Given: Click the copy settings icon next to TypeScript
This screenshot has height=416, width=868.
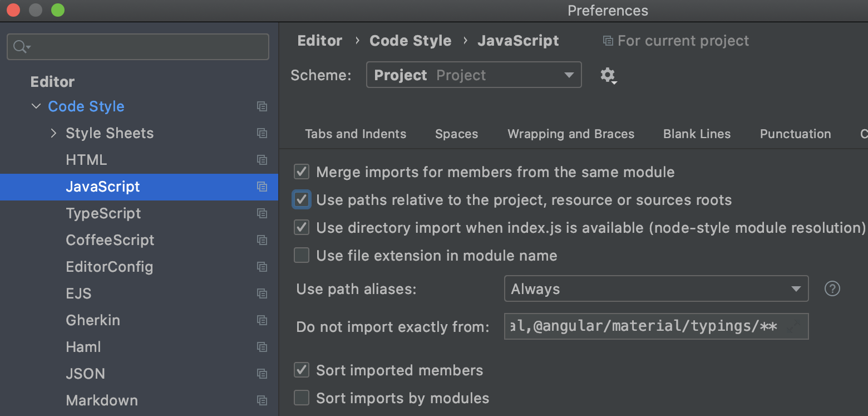Looking at the screenshot, I should point(262,213).
